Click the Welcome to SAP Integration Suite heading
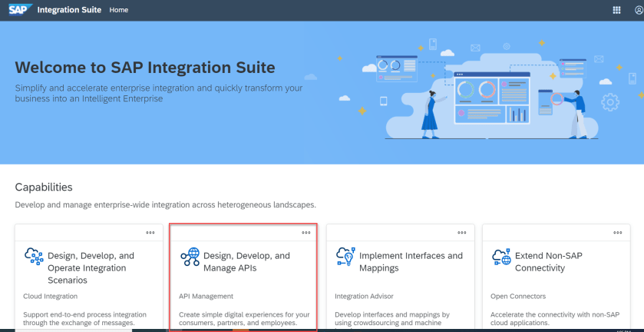This screenshot has width=644, height=332. [145, 67]
